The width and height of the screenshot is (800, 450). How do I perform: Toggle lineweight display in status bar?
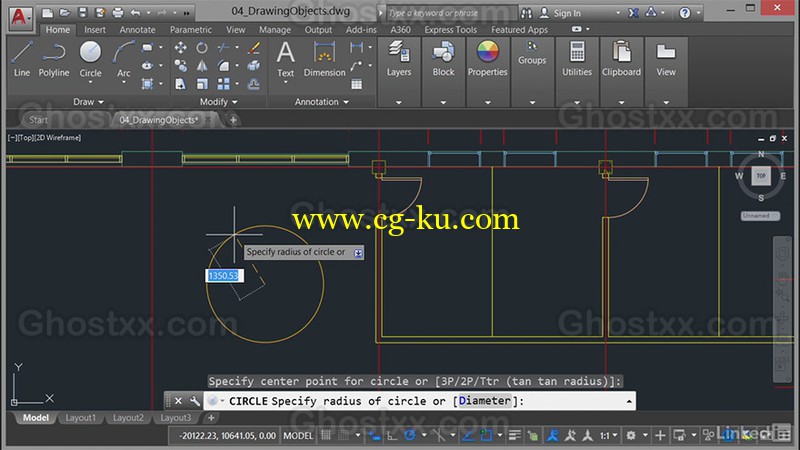(514, 435)
